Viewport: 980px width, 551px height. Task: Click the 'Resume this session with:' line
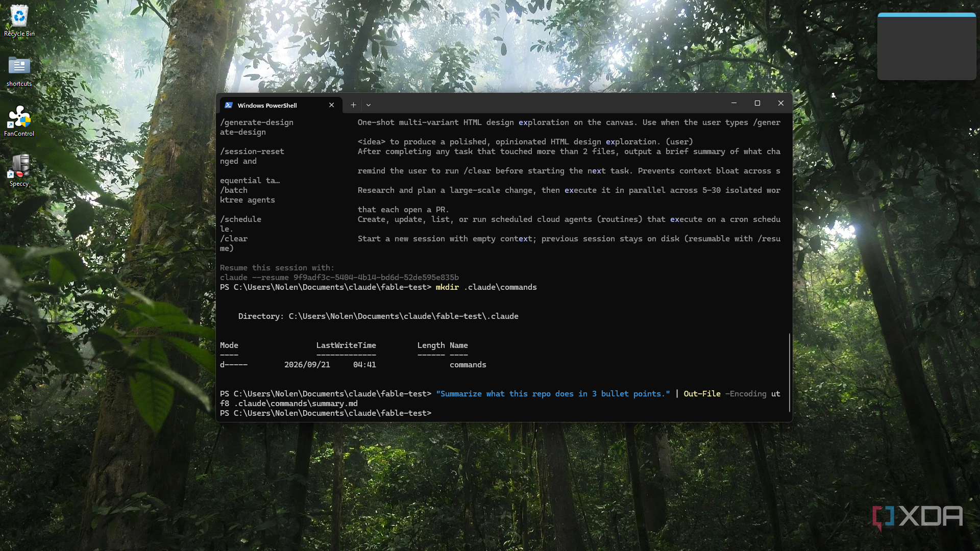tap(277, 268)
